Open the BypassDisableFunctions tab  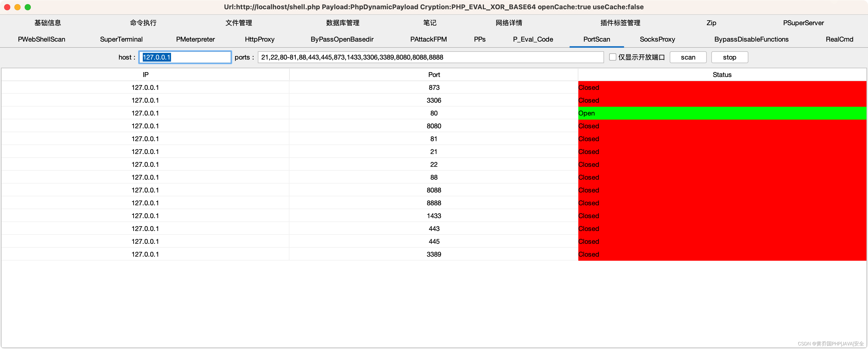pos(751,40)
